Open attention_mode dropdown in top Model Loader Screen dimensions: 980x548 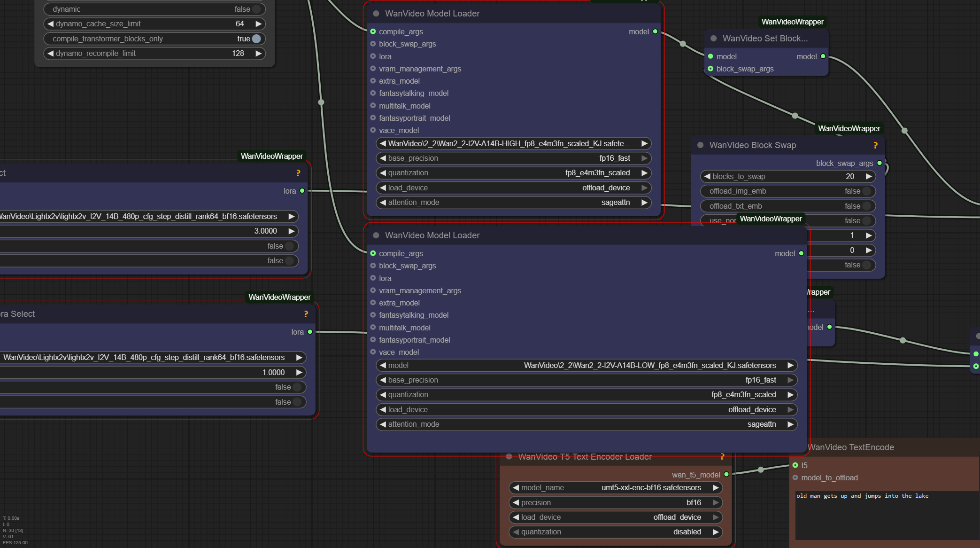[514, 203]
